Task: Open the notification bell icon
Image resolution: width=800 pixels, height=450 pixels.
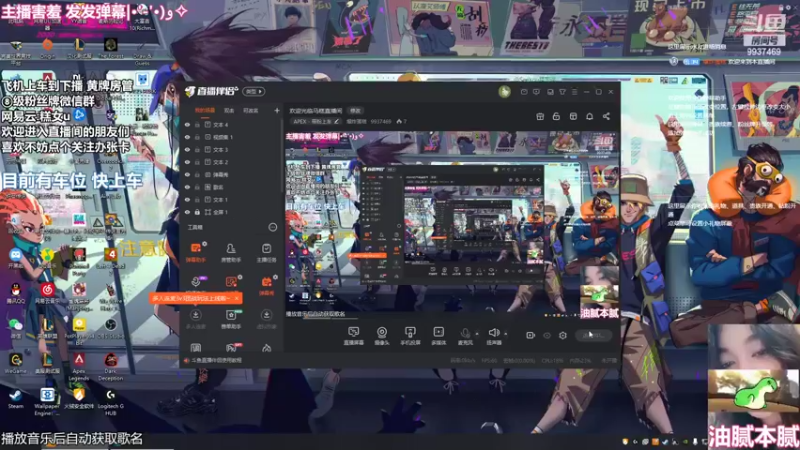Action: [589, 117]
